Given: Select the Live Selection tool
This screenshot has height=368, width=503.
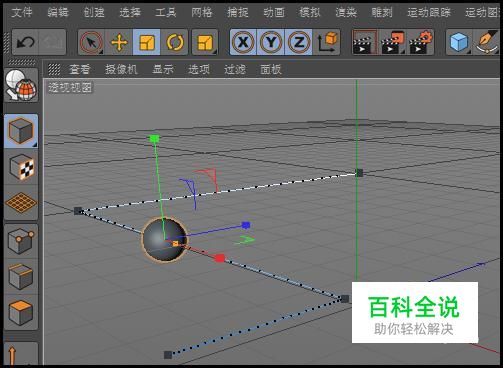Looking at the screenshot, I should coord(91,42).
